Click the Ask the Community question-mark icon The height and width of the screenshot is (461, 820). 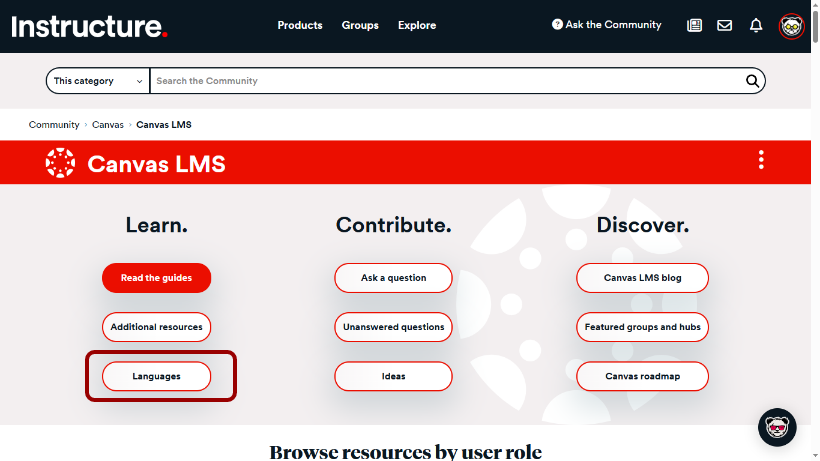(x=557, y=25)
